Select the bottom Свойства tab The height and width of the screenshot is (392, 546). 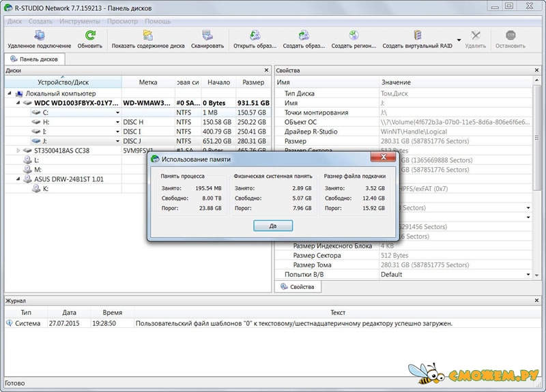(298, 287)
